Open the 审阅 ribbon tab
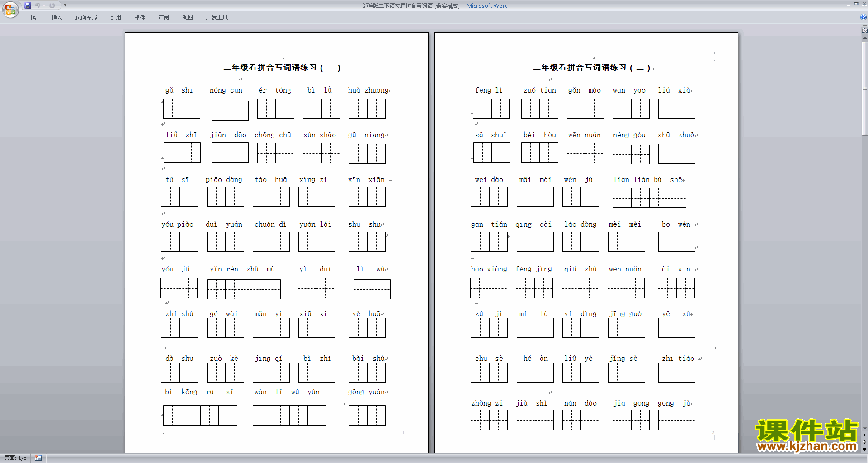The width and height of the screenshot is (868, 463). tap(164, 17)
